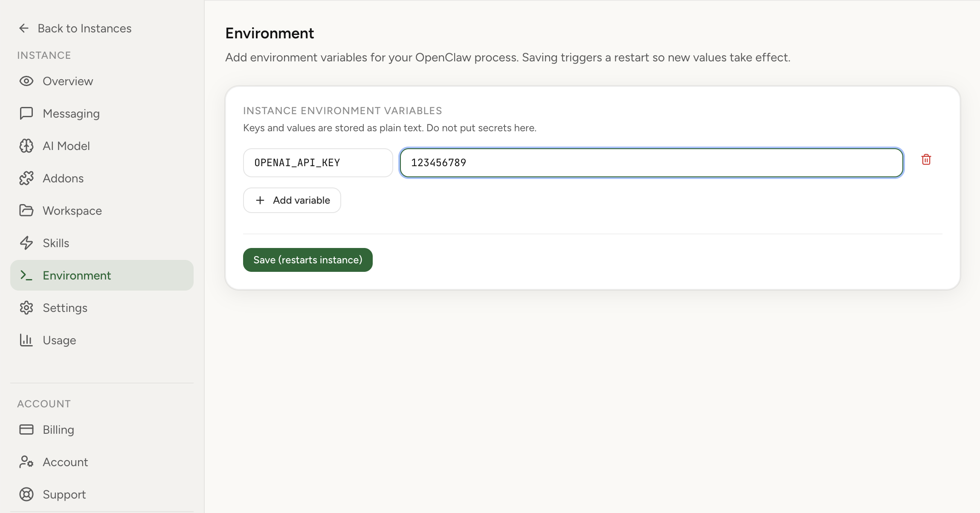Click the Support life-ring icon
Screen dimensions: 980x513
point(26,494)
